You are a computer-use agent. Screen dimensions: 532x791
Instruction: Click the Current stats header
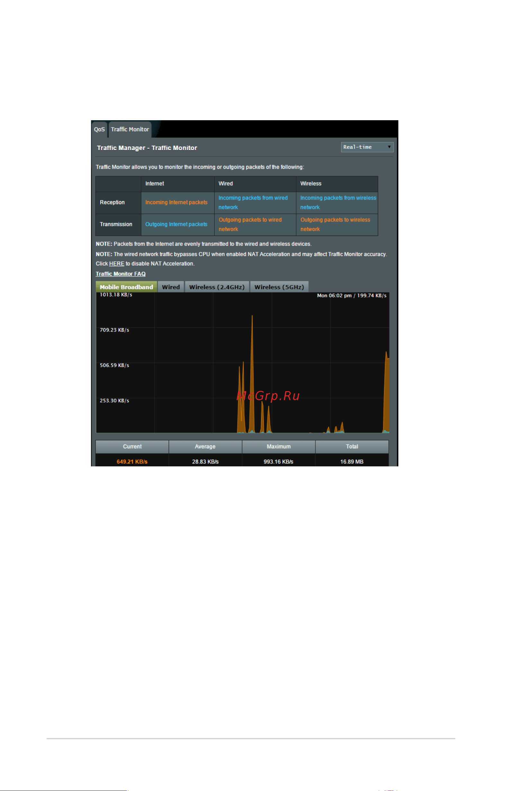[x=132, y=447]
